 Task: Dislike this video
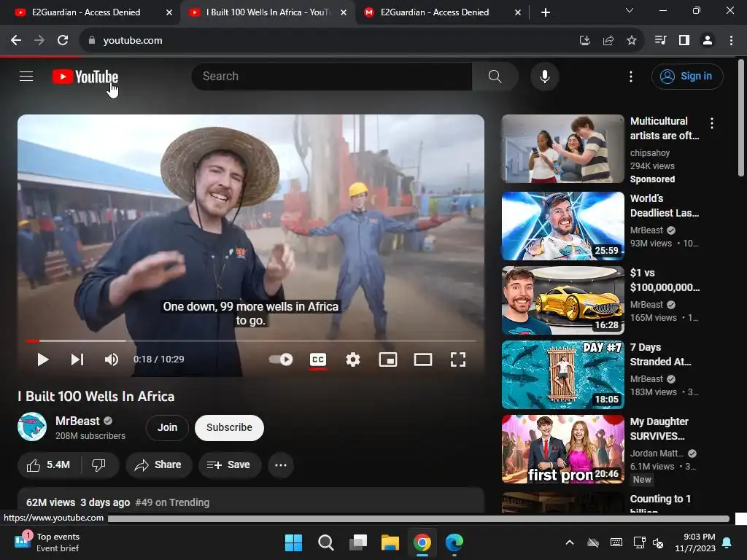click(98, 464)
